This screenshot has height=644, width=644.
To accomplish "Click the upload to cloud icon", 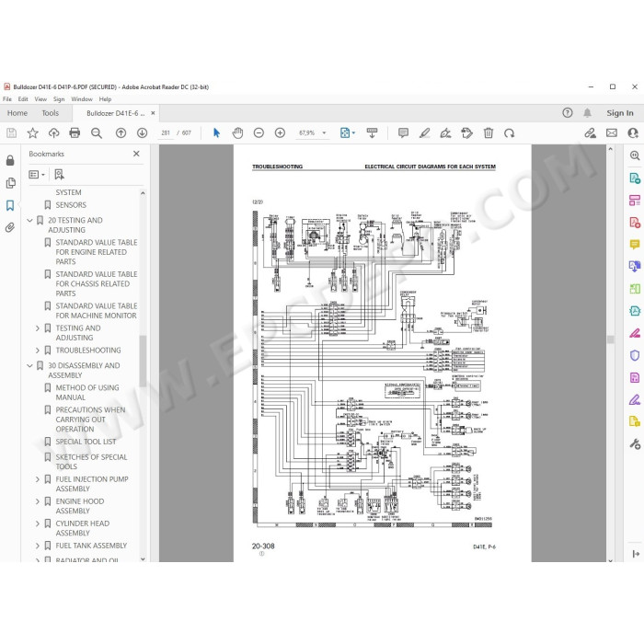I will [53, 133].
